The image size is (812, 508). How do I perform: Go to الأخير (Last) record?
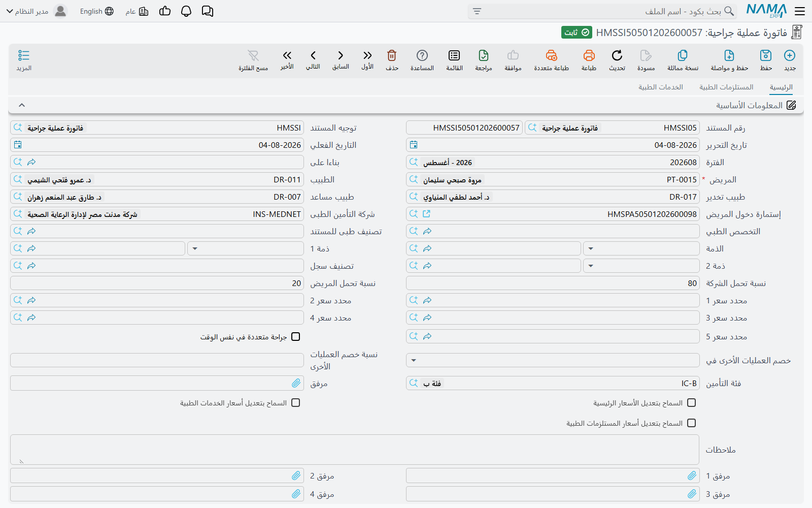click(287, 55)
